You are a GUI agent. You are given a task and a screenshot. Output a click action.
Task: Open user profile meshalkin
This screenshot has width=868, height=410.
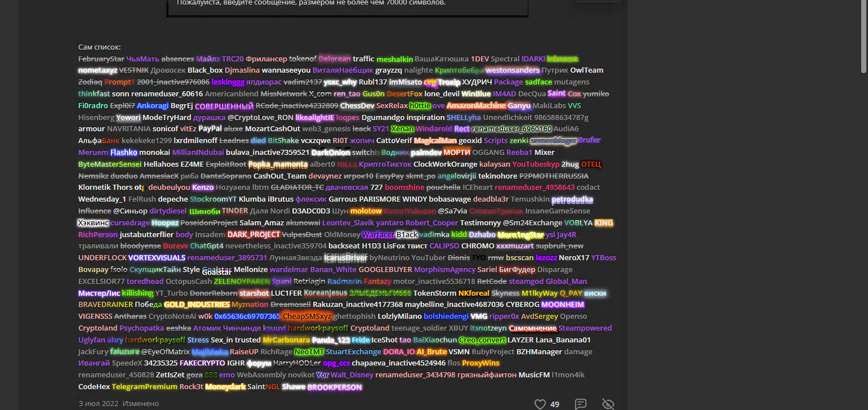395,59
